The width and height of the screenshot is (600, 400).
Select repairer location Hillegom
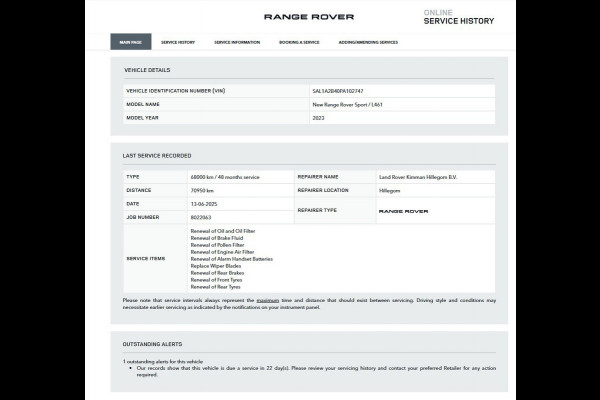390,191
